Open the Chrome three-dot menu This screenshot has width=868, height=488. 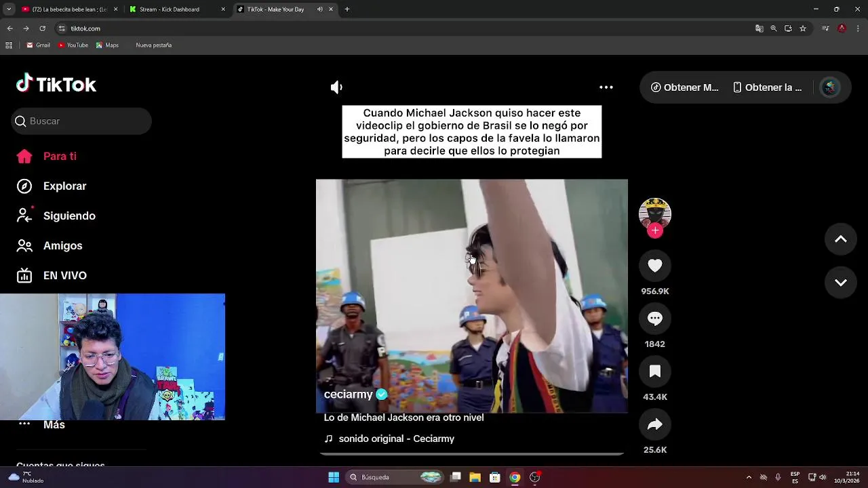(x=858, y=28)
